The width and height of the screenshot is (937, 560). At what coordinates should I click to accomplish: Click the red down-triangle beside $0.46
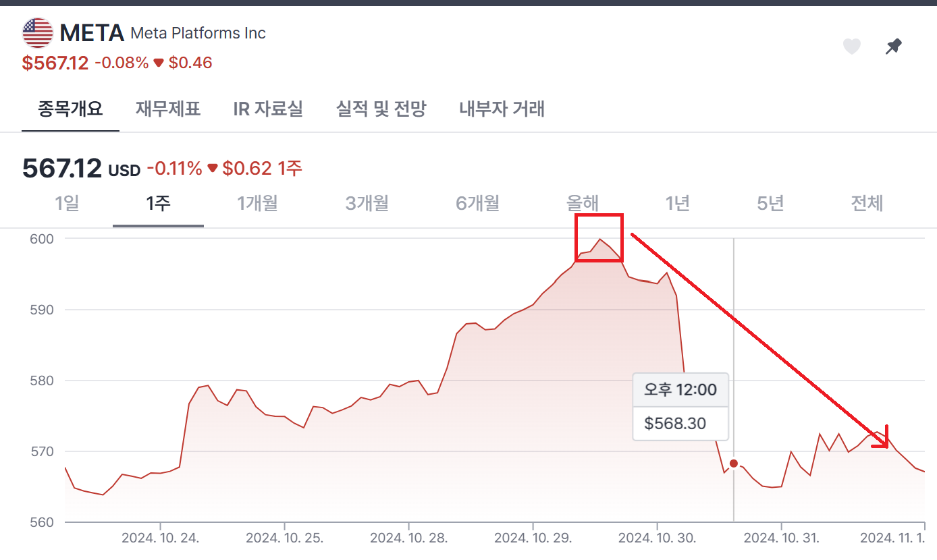coord(159,62)
